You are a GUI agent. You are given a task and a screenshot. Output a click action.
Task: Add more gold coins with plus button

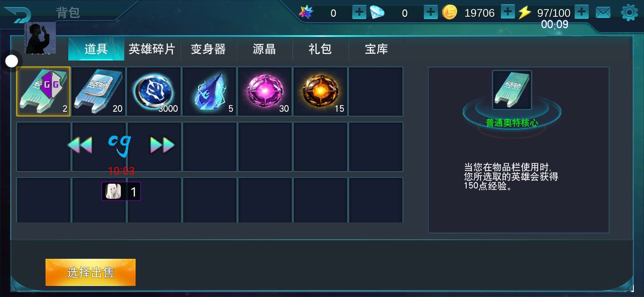pos(508,12)
